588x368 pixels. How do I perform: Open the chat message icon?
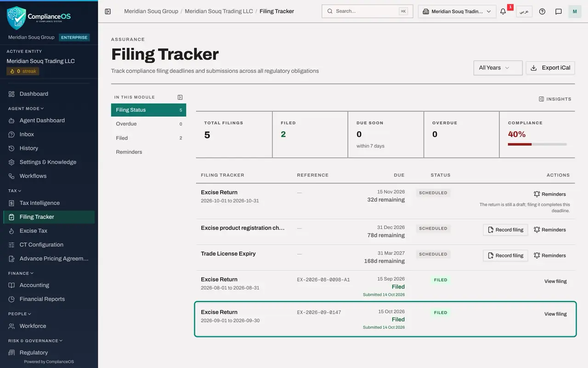[559, 11]
